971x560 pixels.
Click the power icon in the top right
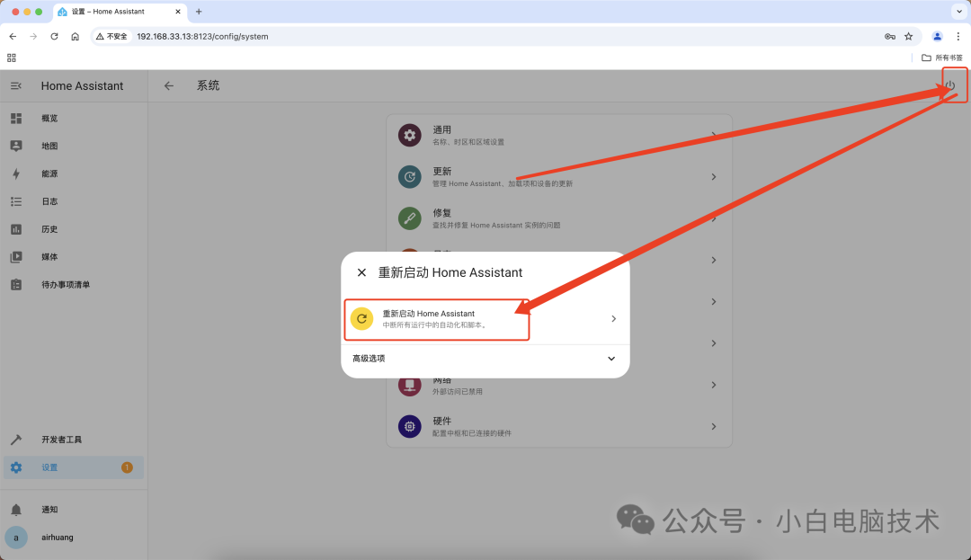click(950, 85)
